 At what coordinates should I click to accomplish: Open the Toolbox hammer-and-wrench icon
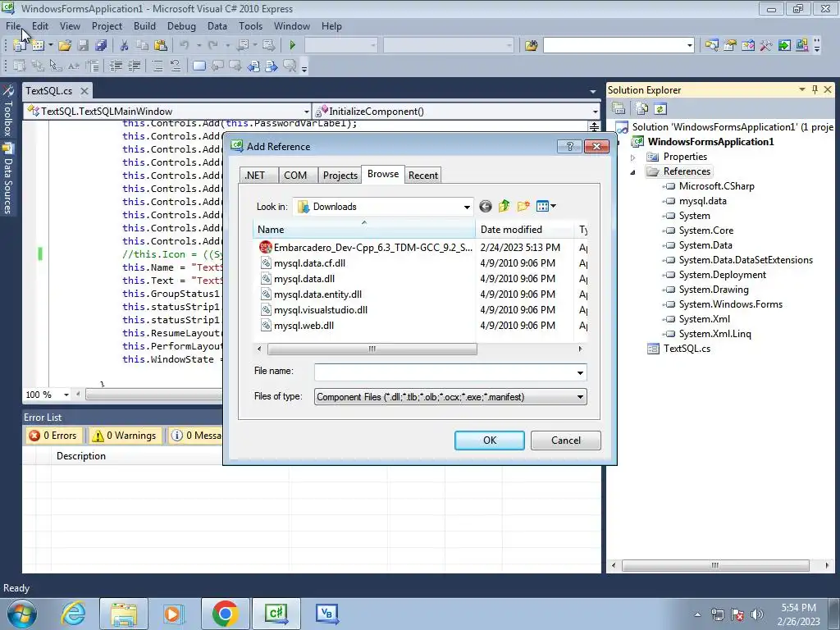click(x=766, y=46)
